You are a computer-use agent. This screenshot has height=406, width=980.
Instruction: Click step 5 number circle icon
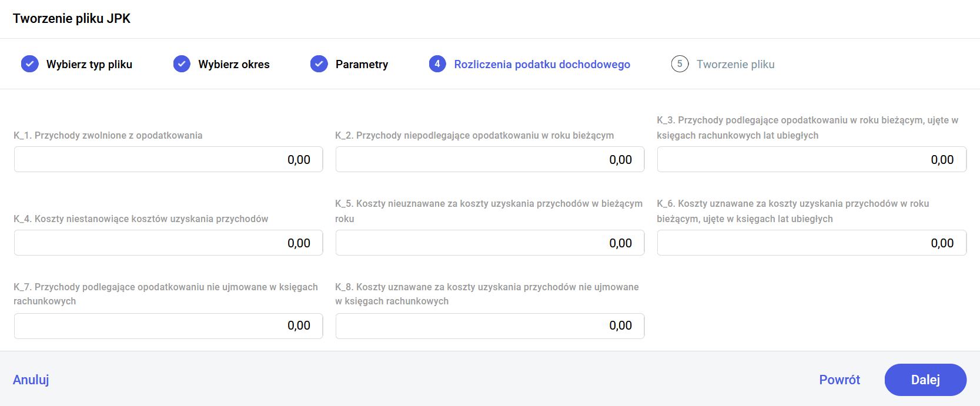[680, 64]
